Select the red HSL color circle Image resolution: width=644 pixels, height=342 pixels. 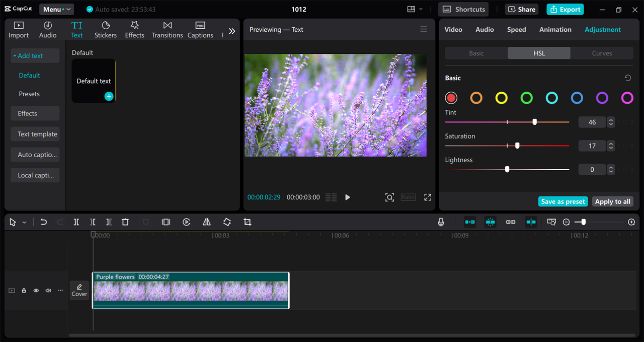(451, 98)
